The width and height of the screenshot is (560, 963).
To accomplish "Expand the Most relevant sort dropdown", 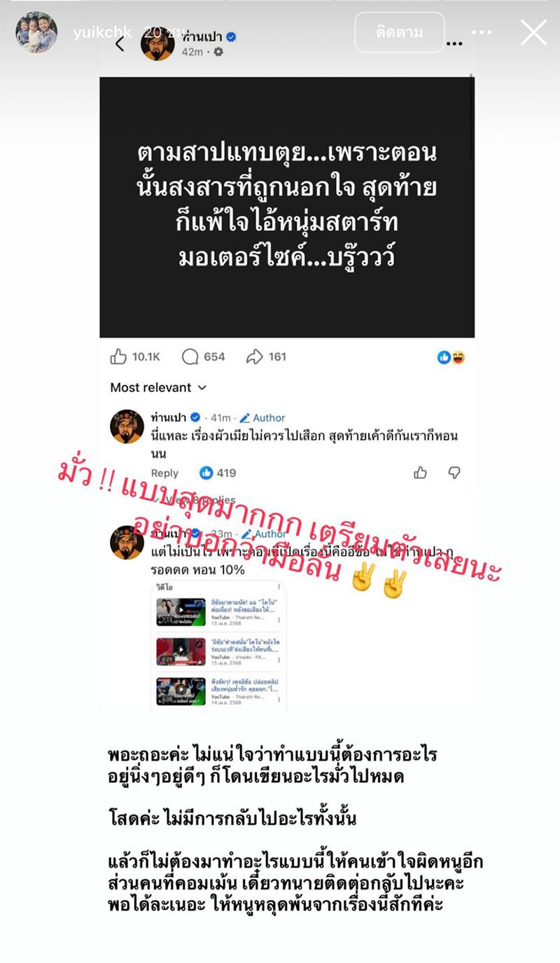I will coord(158,387).
